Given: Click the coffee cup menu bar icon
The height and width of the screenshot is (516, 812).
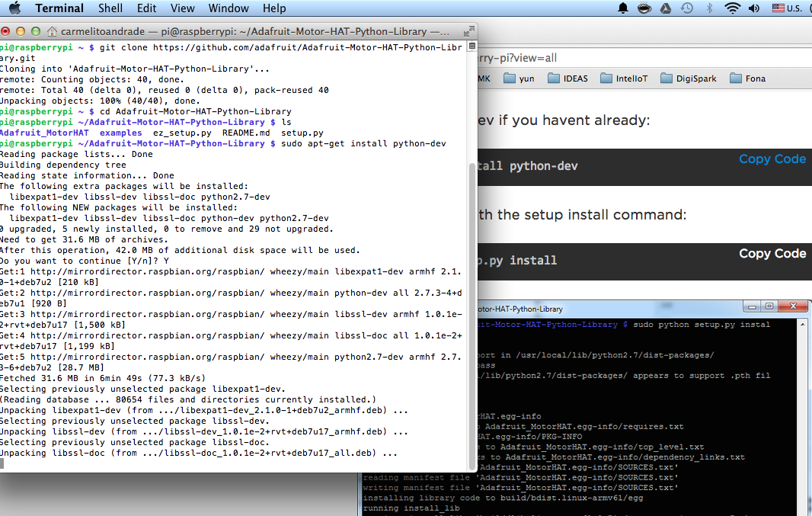Looking at the screenshot, I should tap(644, 8).
